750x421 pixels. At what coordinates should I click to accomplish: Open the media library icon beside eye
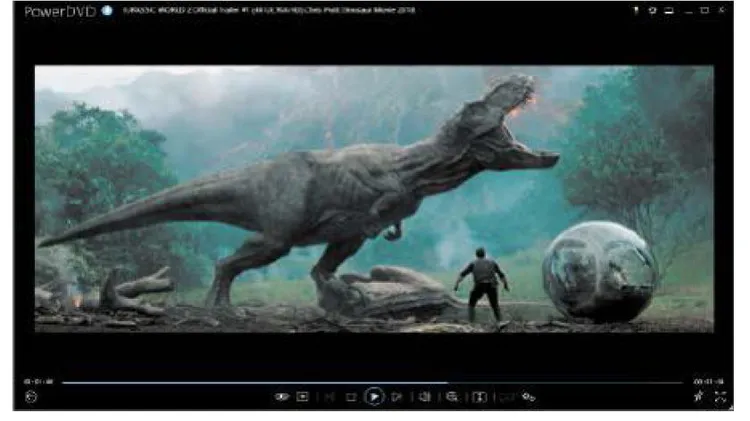303,397
